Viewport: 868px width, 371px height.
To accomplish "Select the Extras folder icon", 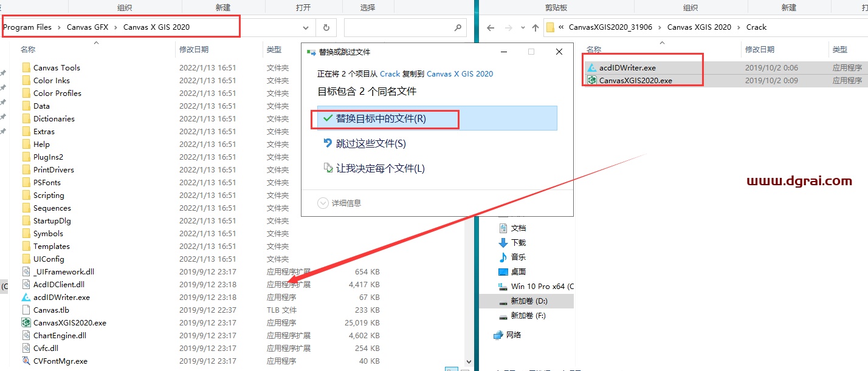I will [x=26, y=131].
